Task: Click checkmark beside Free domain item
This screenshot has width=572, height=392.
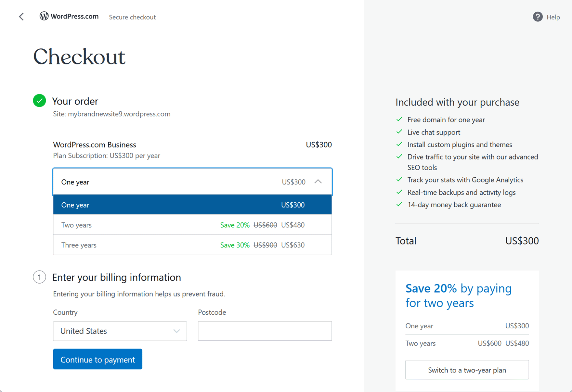Action: coord(399,119)
